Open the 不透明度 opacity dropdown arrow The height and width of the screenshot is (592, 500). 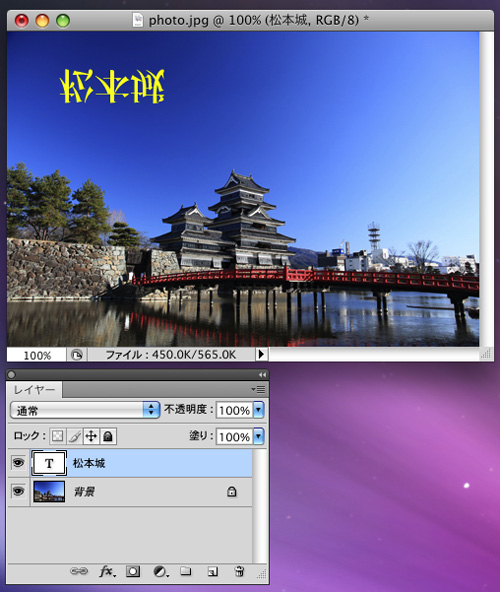click(259, 410)
